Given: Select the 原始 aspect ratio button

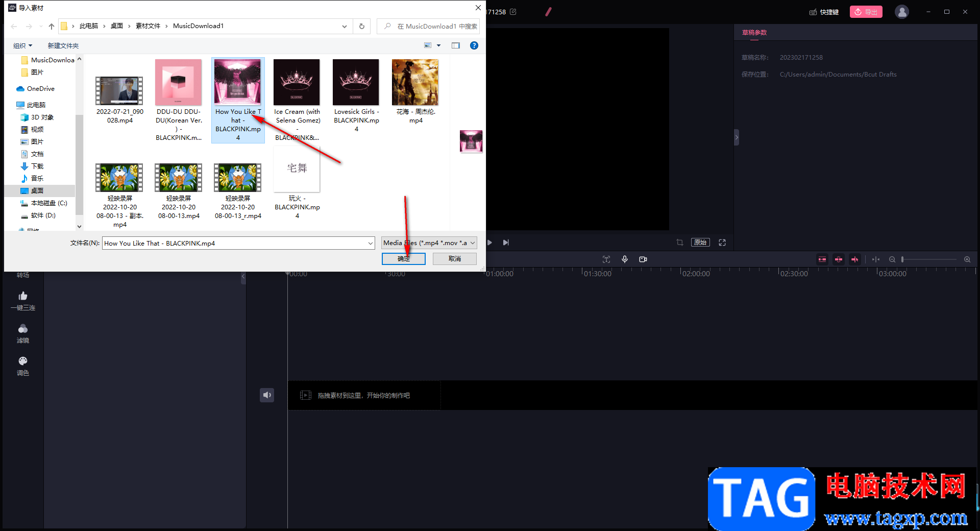Looking at the screenshot, I should [x=700, y=243].
